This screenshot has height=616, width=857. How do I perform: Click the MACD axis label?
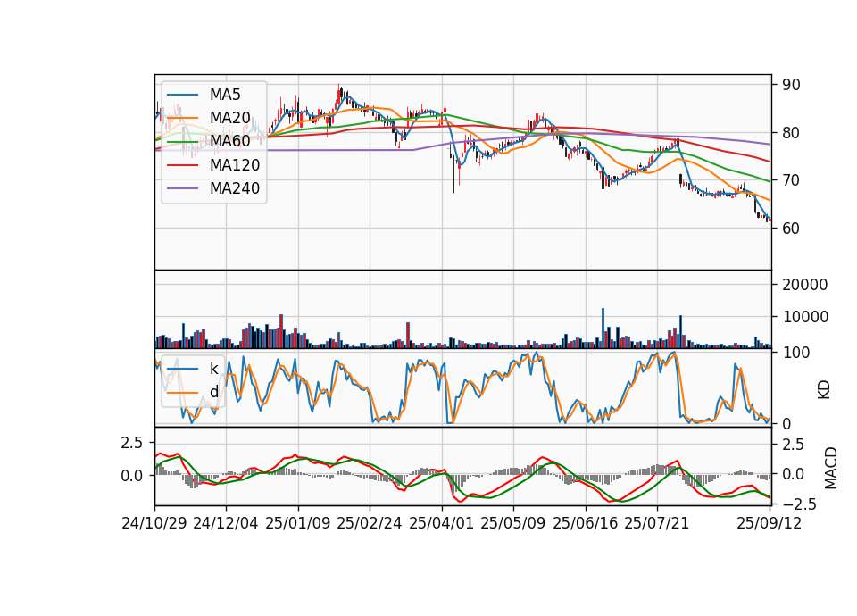tap(831, 468)
